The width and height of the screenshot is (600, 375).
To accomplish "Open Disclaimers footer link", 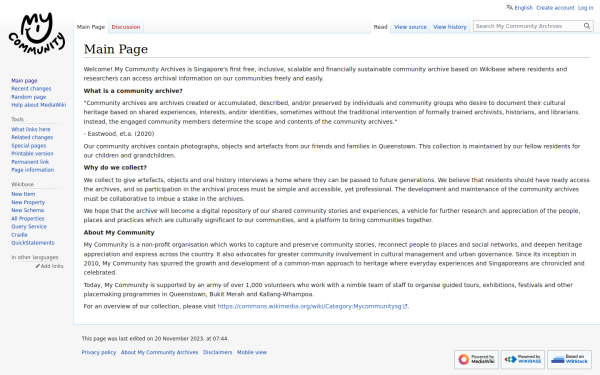I will [217, 352].
